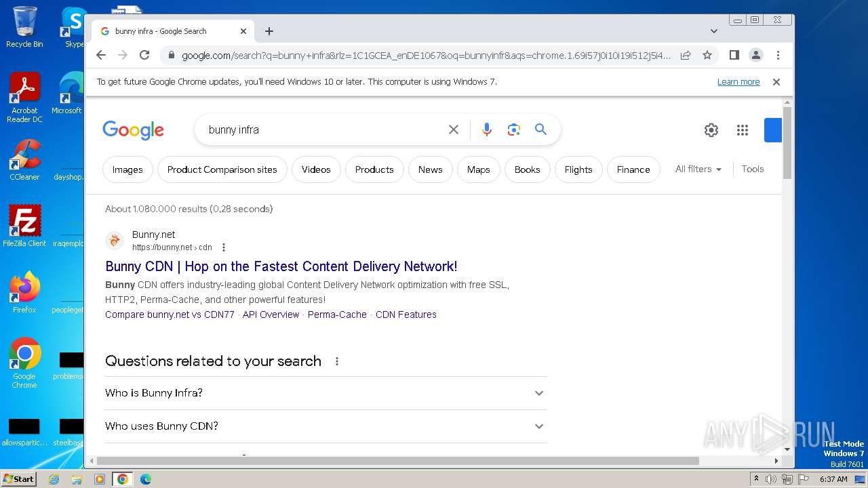Open Microsoft Edge from the taskbar
Viewport: 868px width, 488px height.
coord(146,479)
